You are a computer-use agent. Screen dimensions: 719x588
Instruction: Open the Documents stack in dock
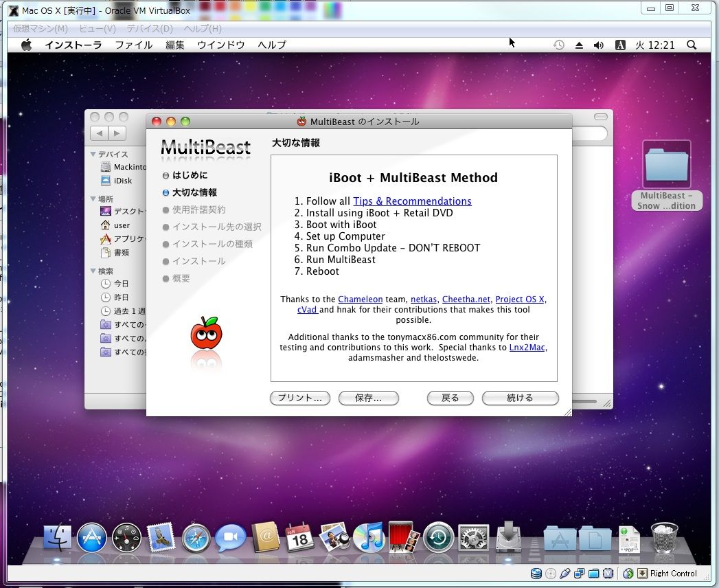[x=595, y=538]
